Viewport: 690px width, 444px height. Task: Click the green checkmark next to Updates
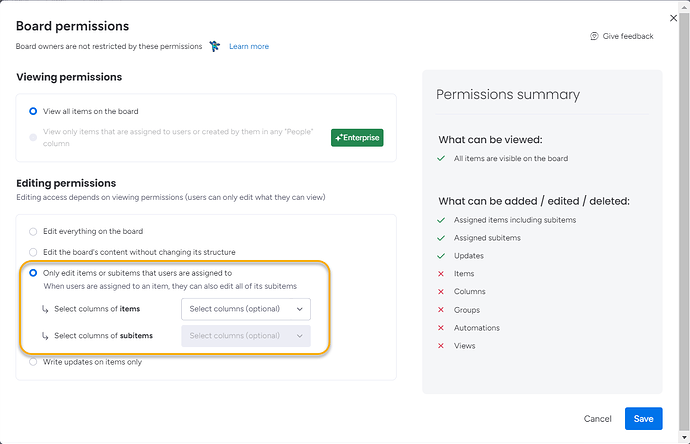[441, 256]
